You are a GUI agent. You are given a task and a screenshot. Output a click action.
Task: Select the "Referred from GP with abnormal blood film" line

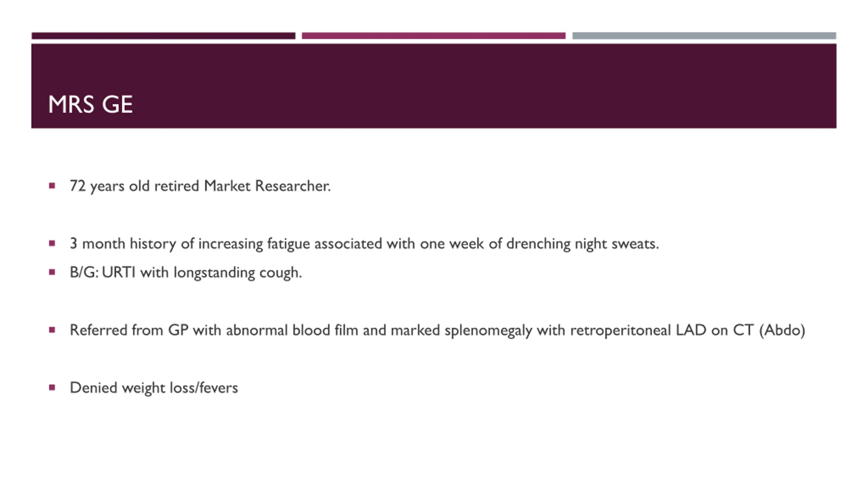click(437, 330)
